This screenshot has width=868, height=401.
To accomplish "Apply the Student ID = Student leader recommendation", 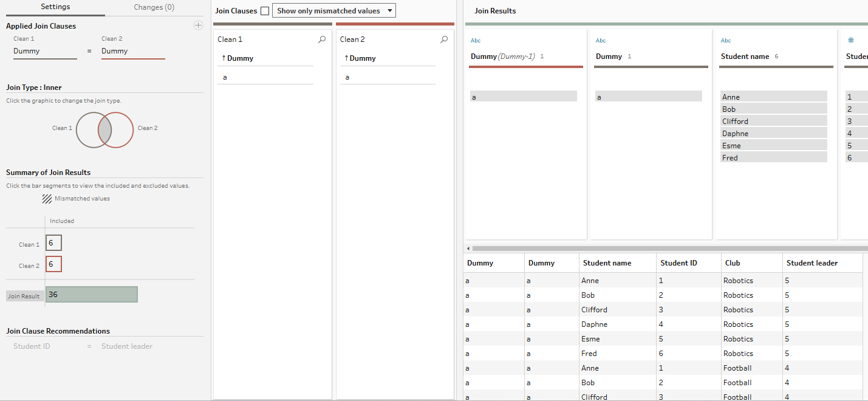I will [x=83, y=346].
